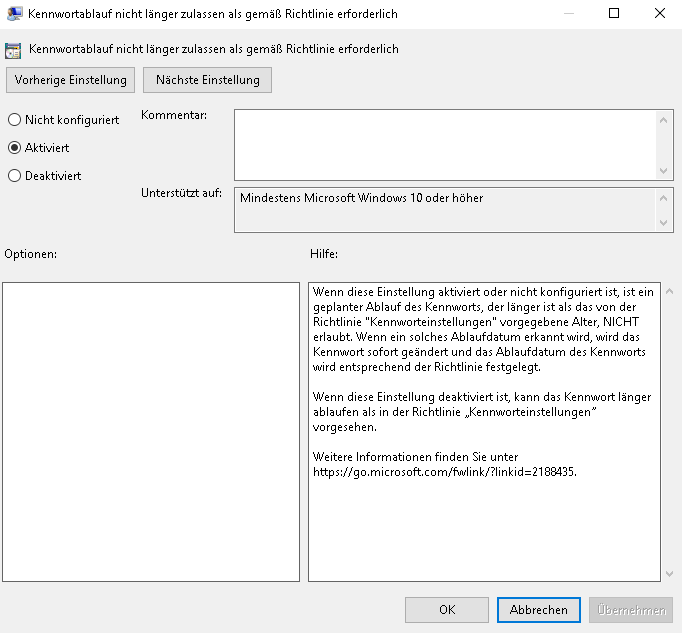The image size is (682, 633).
Task: Click the policy setting icon beside the heading
Action: [x=14, y=48]
